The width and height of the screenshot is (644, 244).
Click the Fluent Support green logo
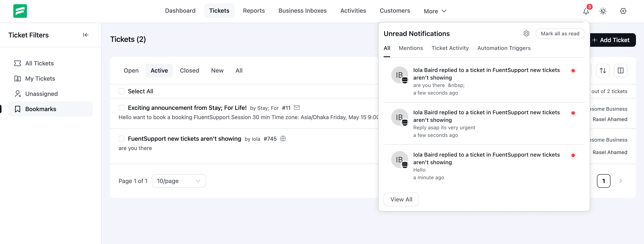(x=20, y=11)
